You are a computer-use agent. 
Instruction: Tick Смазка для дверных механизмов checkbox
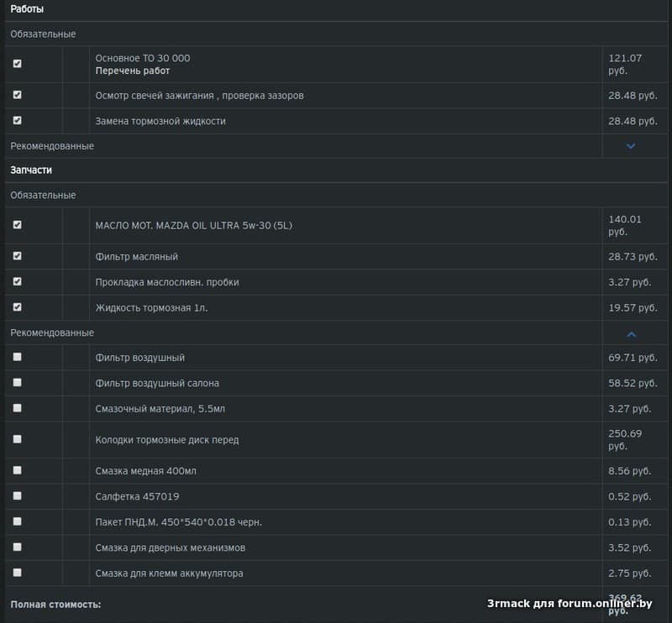18,547
